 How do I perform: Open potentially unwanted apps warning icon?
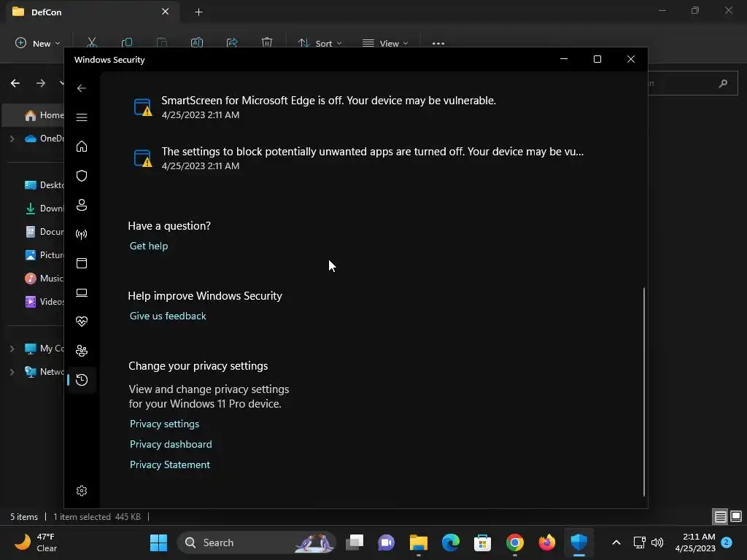click(x=142, y=158)
